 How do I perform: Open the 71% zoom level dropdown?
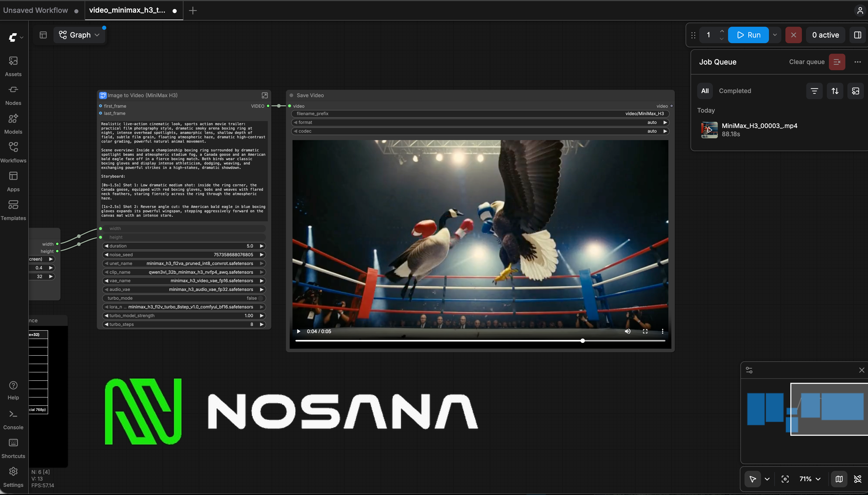[x=810, y=479]
